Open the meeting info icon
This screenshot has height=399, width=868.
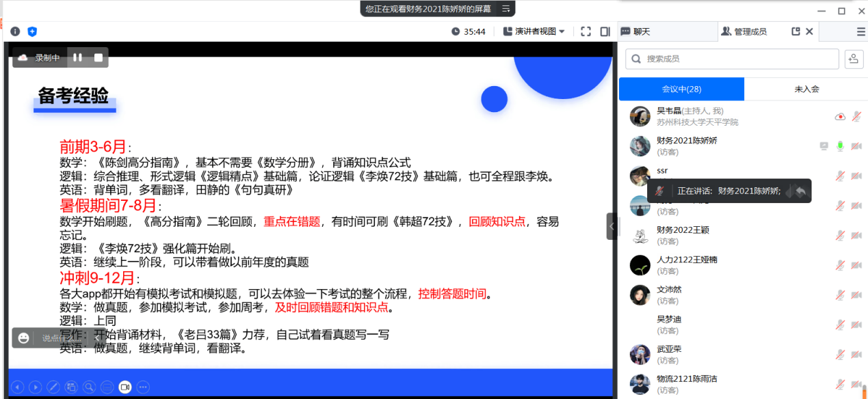15,31
